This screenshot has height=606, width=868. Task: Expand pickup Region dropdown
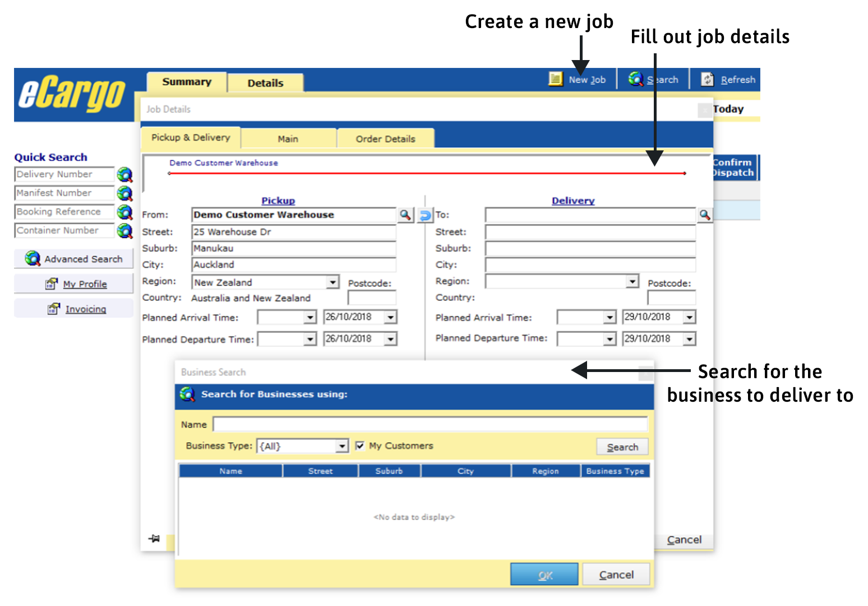click(333, 282)
